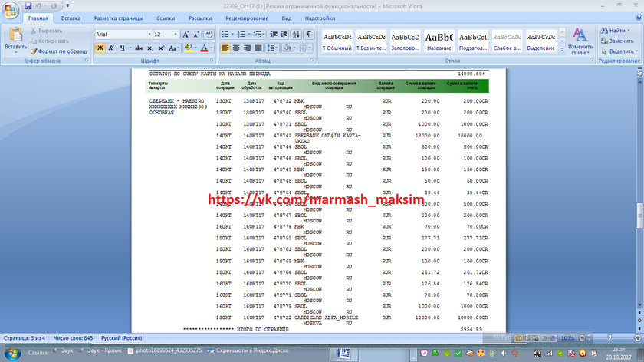This screenshot has height=362, width=644.
Task: Open the round Office button menu
Action: pyautogui.click(x=11, y=10)
